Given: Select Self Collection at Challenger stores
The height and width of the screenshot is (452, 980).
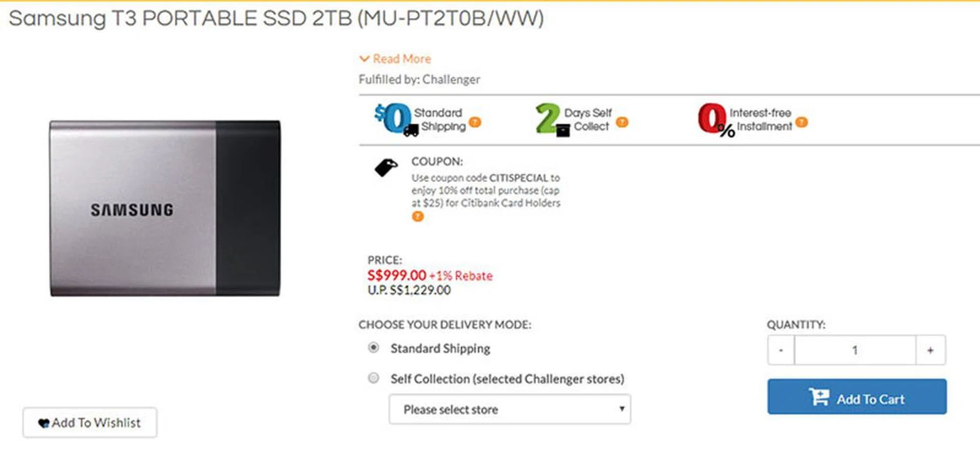Looking at the screenshot, I should point(374,378).
